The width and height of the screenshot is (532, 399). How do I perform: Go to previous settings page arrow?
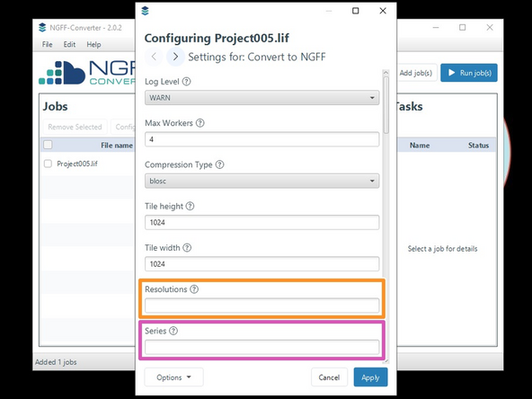coord(154,57)
